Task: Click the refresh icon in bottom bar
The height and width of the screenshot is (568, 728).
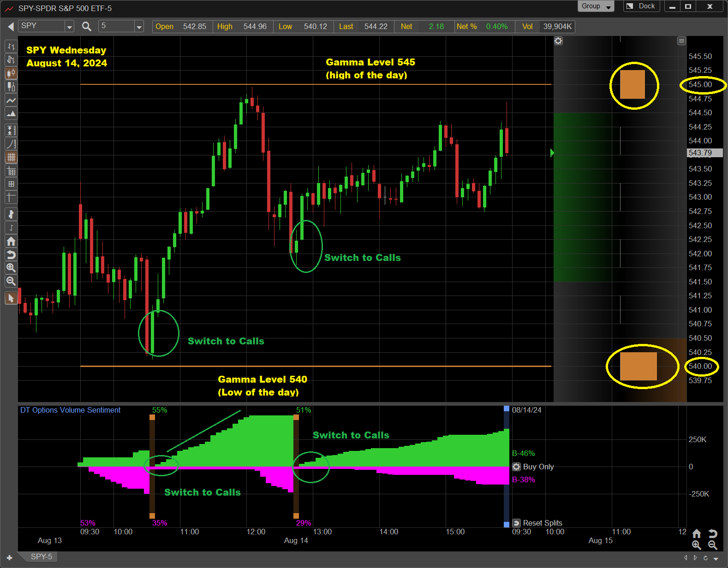Action: click(706, 558)
